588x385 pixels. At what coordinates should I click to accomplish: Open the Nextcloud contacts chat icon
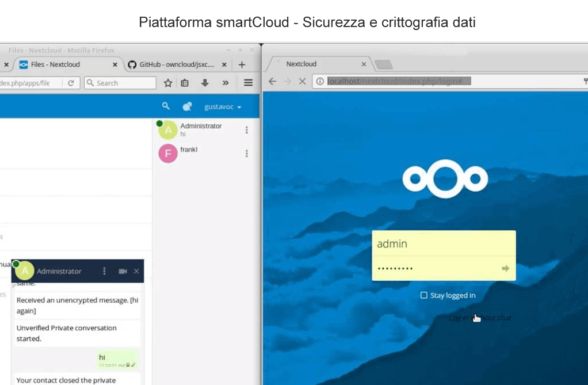[187, 106]
